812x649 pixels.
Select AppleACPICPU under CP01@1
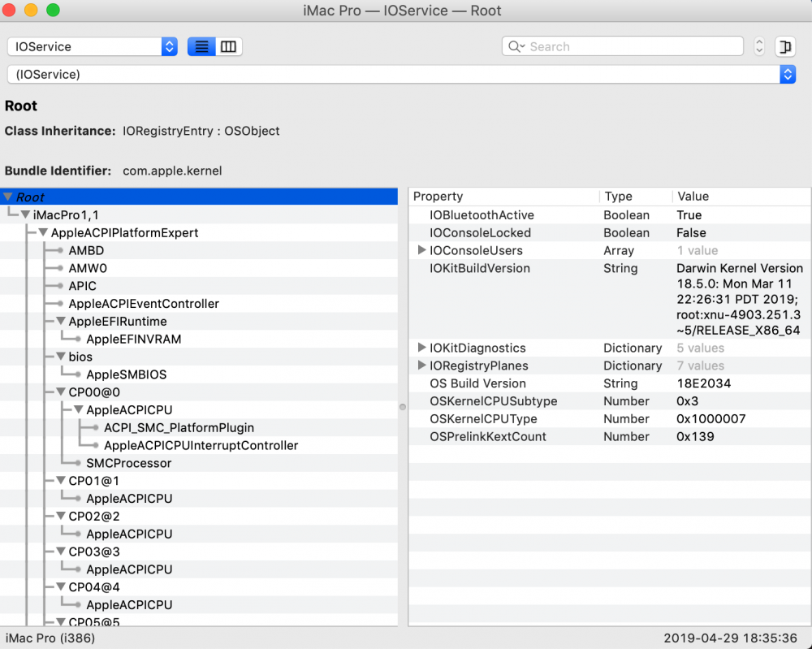pyautogui.click(x=129, y=499)
